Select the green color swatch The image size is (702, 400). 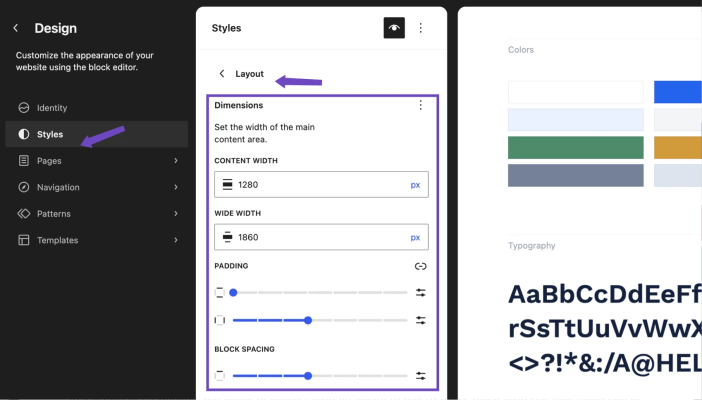pyautogui.click(x=576, y=147)
